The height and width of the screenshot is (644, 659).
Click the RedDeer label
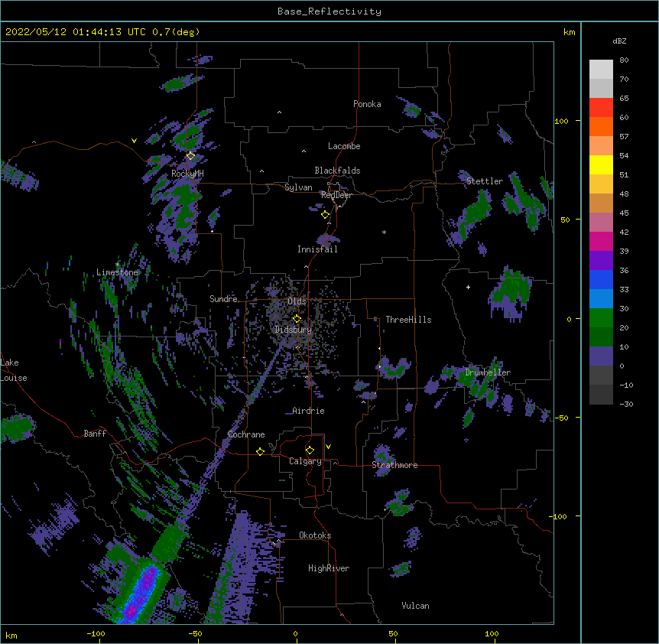tap(336, 195)
